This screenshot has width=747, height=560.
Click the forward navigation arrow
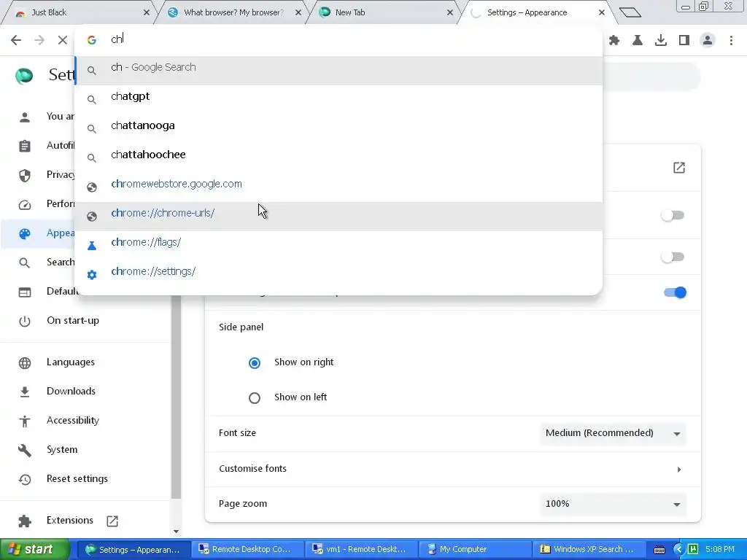point(39,40)
